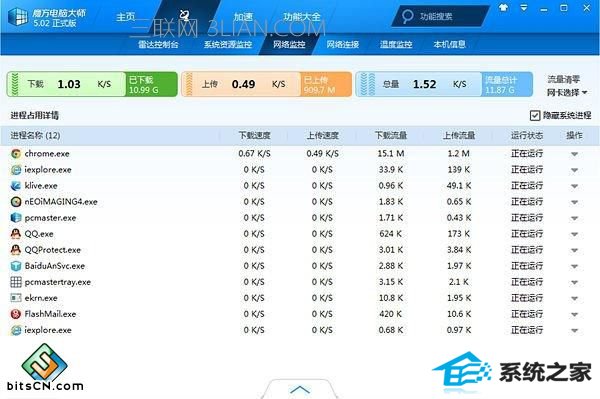Expand actions arrow for nEOiMAGING4.exe row
Viewport: 600px width, 399px height.
[574, 202]
